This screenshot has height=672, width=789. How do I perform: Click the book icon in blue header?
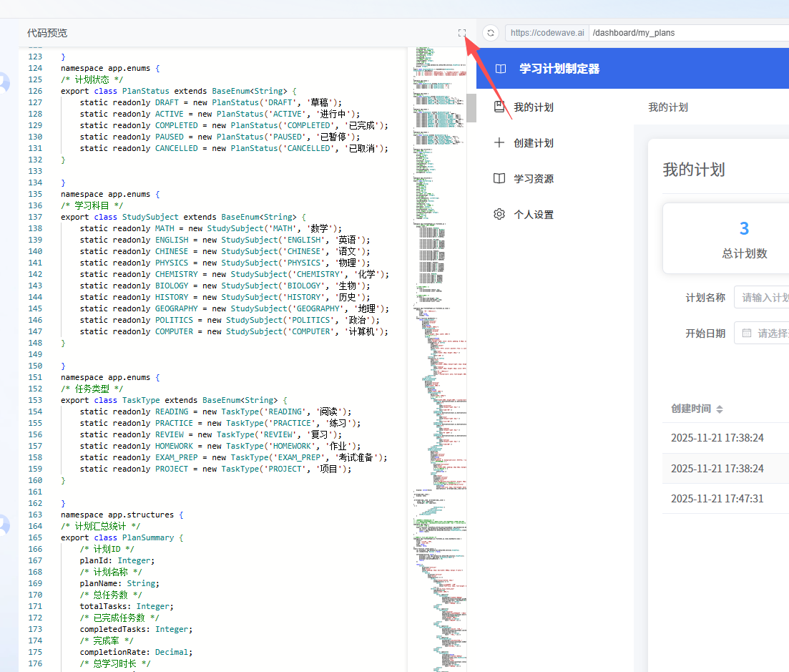[x=501, y=69]
